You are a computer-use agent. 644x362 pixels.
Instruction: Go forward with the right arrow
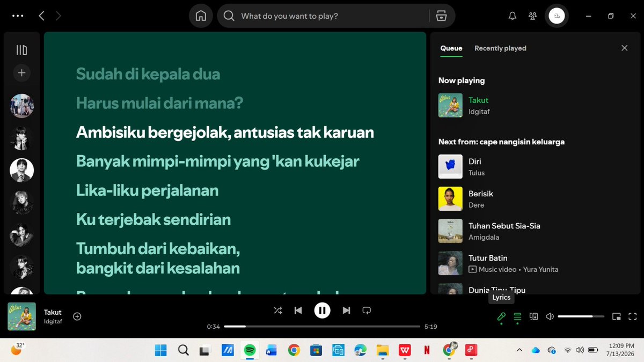58,16
